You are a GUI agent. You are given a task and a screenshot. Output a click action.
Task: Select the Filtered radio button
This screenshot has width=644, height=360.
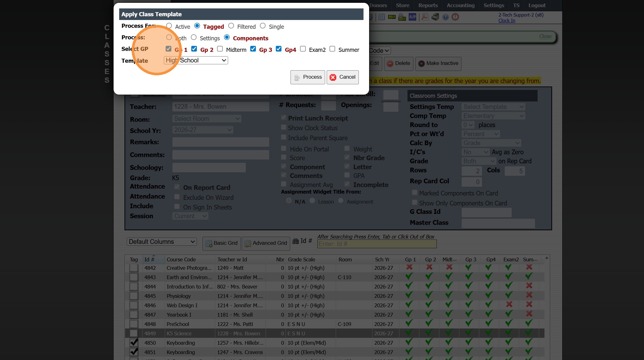(231, 26)
